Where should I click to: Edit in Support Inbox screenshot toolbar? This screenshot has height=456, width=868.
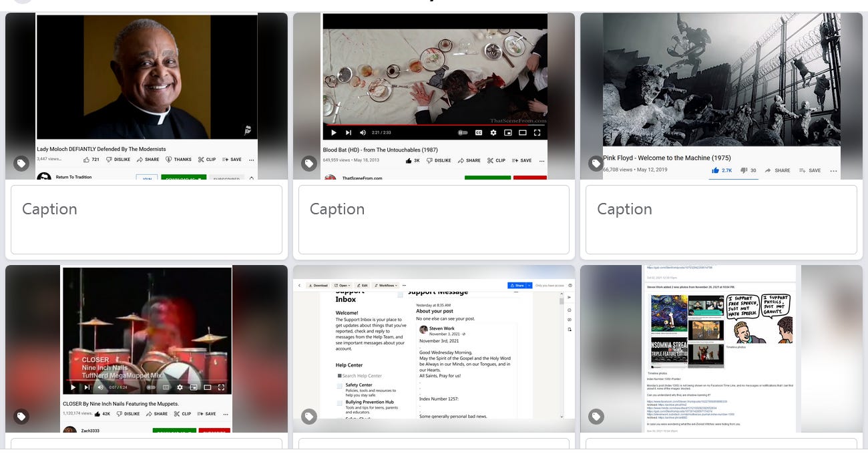(363, 285)
